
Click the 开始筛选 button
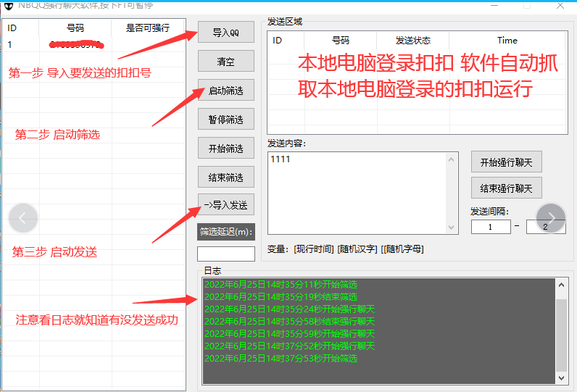(226, 149)
